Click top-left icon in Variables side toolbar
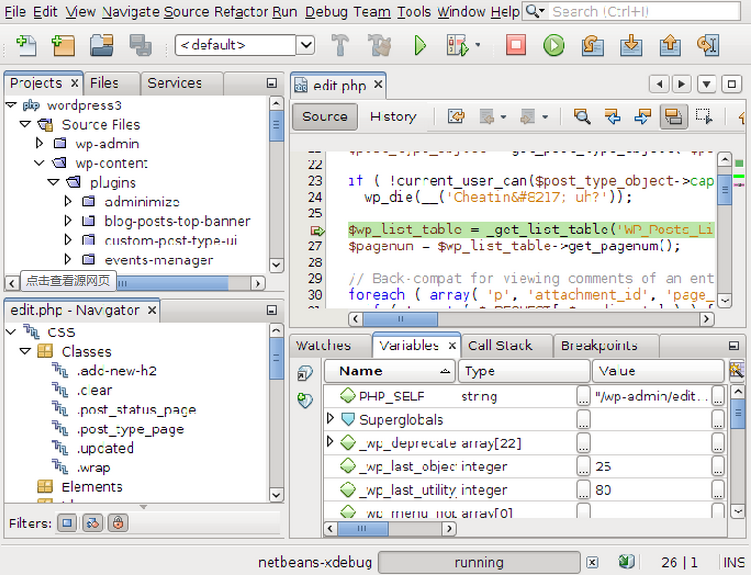The image size is (751, 576). click(x=305, y=373)
